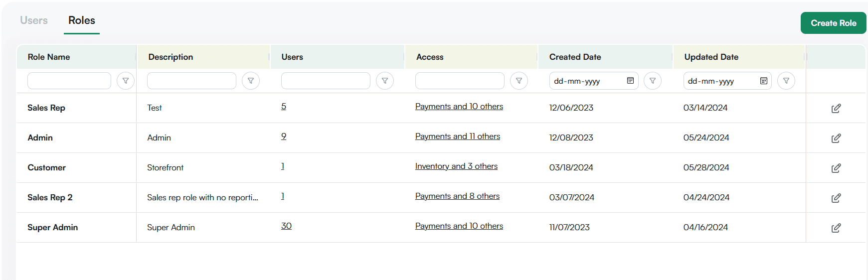Edit the Sales Rep 2 role

point(836,198)
